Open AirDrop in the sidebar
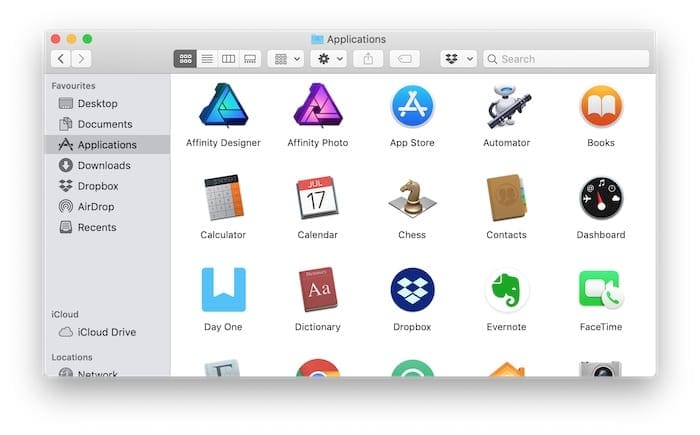700x435 pixels. pos(107,206)
